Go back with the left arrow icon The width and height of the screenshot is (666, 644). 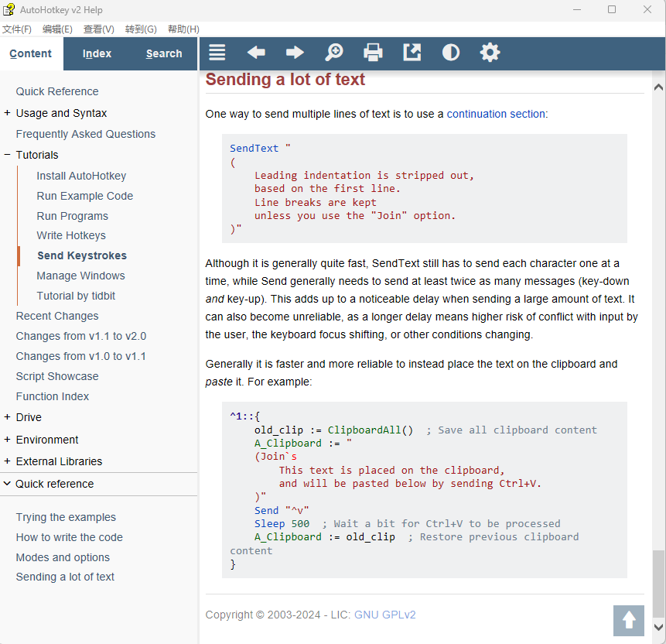point(256,53)
